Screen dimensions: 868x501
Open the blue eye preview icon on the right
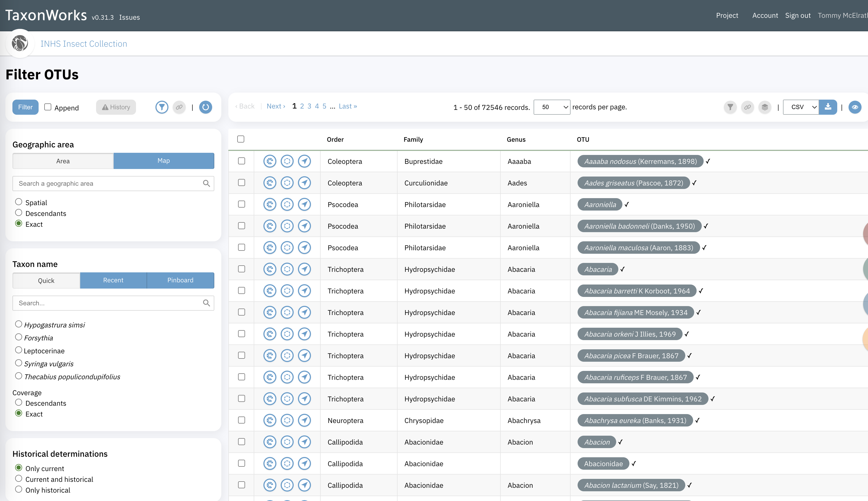[x=855, y=107]
